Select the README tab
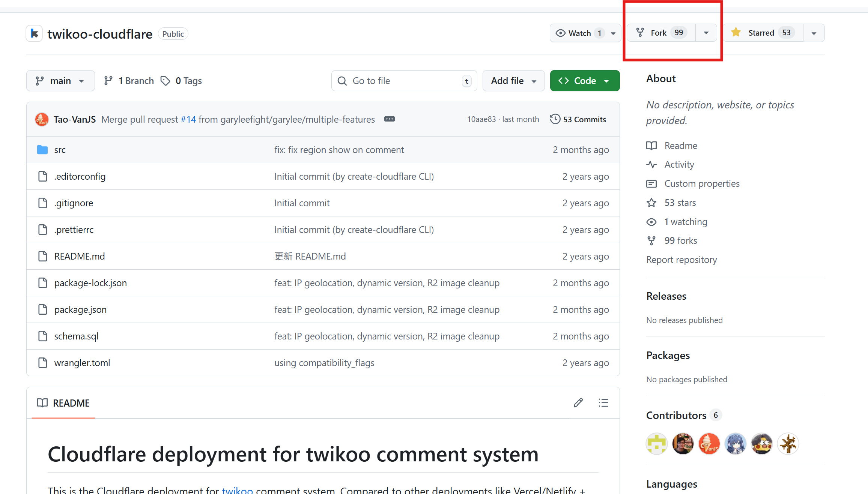 click(x=63, y=403)
